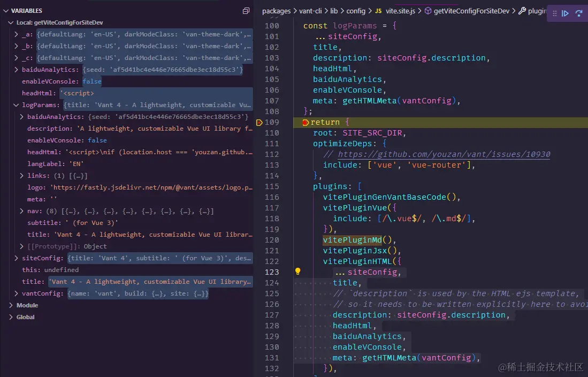The height and width of the screenshot is (377, 588).
Task: Click the 'vue-router' string on line 113
Action: (x=437, y=165)
